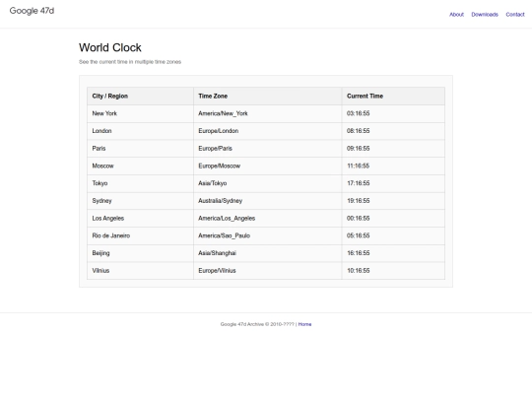The height and width of the screenshot is (399, 532).
Task: Click New York's time 03:16:55
Action: [358, 113]
